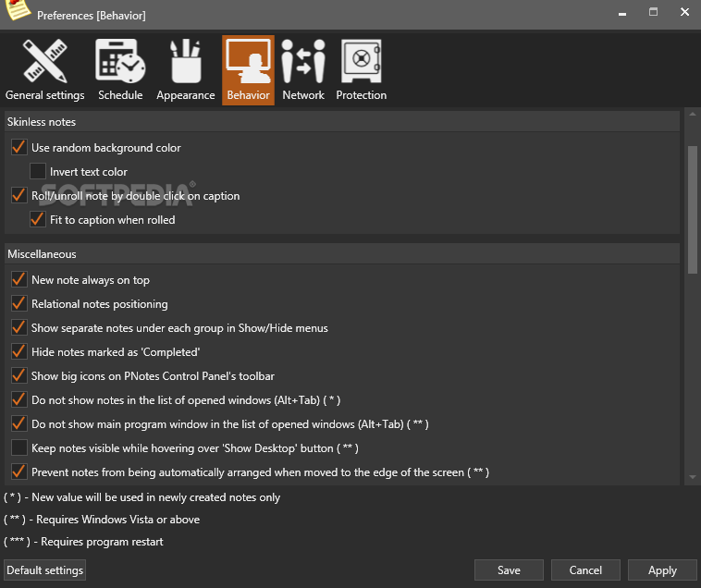Enable Invert text color checkbox
Viewport: 701px width, 588px height.
pyautogui.click(x=38, y=171)
